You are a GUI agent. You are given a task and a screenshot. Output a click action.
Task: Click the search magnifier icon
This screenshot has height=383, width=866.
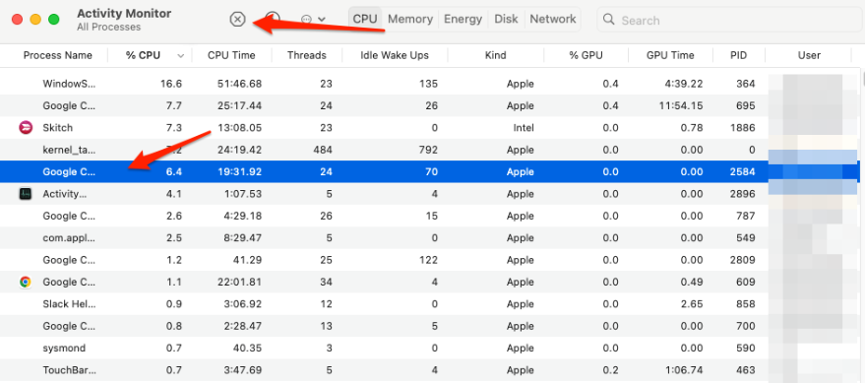[609, 20]
